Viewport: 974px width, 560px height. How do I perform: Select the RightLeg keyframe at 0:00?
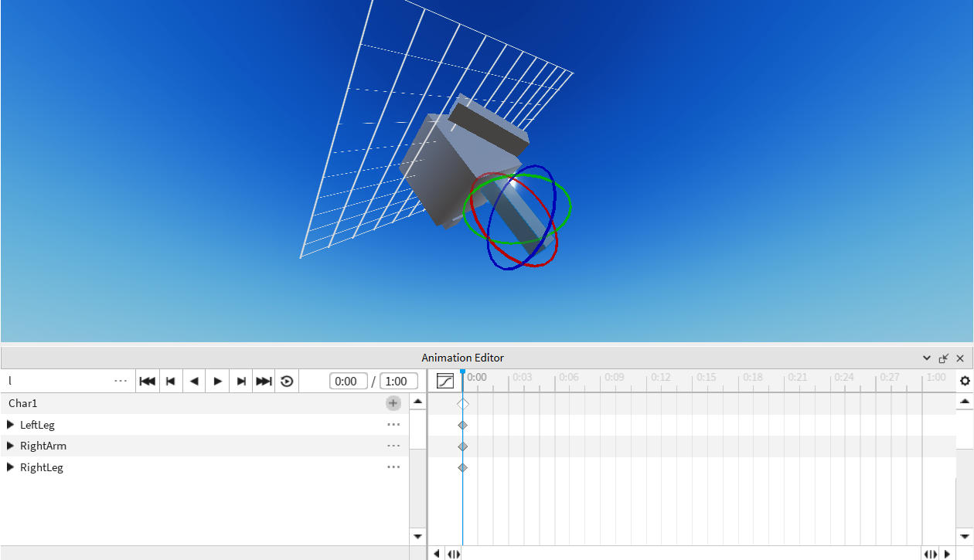pos(463,467)
